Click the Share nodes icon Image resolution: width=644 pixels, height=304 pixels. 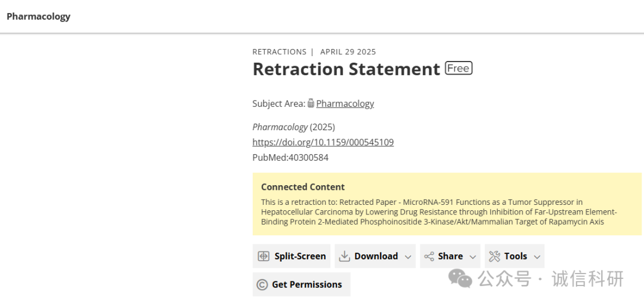[429, 256]
